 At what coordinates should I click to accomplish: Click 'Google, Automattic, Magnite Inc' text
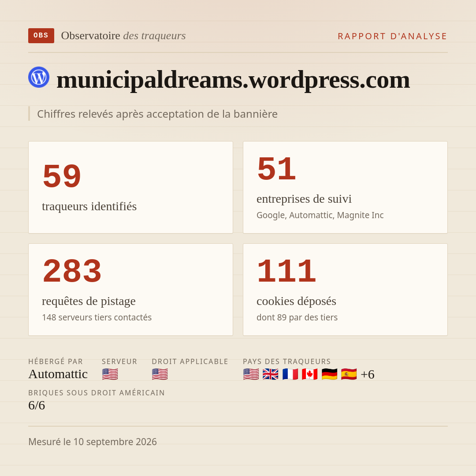(x=320, y=215)
